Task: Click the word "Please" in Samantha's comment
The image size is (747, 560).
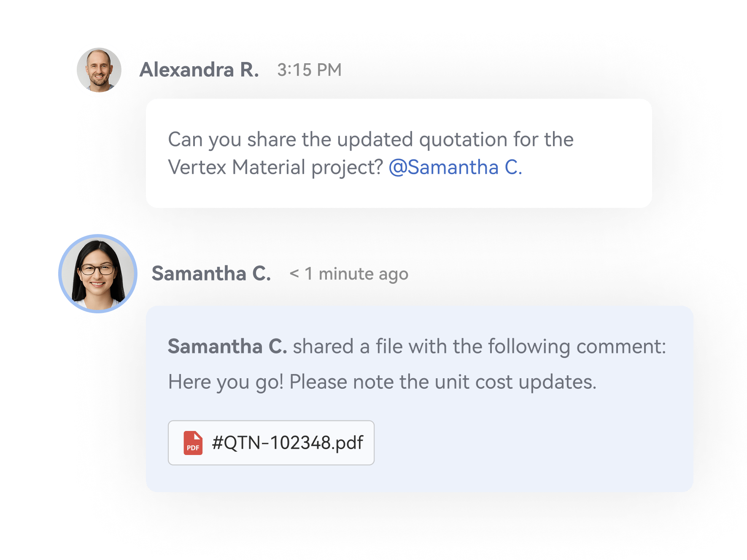Action: (x=319, y=382)
